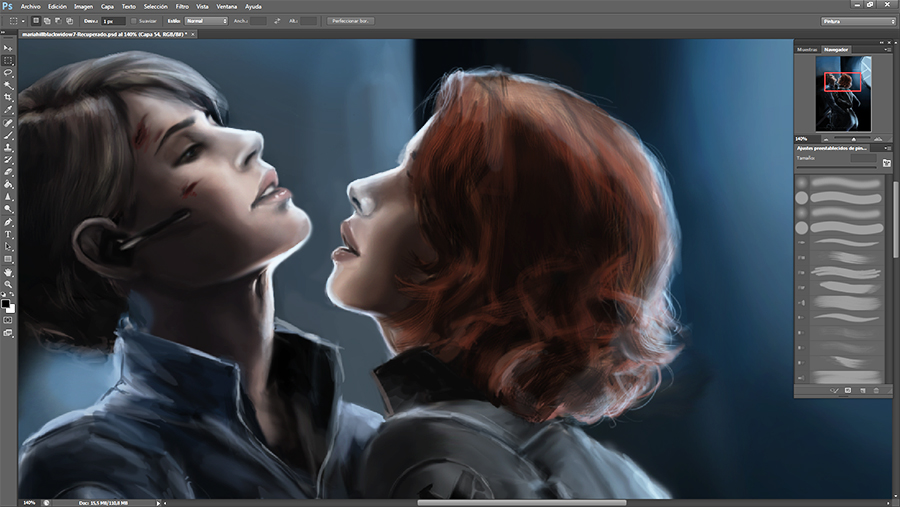
Task: Open the Archivo menu
Action: point(30,7)
